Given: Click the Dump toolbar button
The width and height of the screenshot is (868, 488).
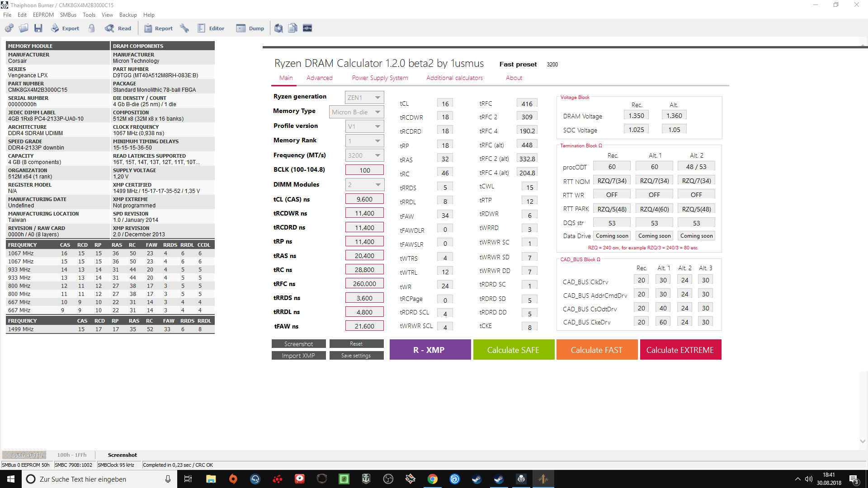Looking at the screenshot, I should (x=250, y=28).
